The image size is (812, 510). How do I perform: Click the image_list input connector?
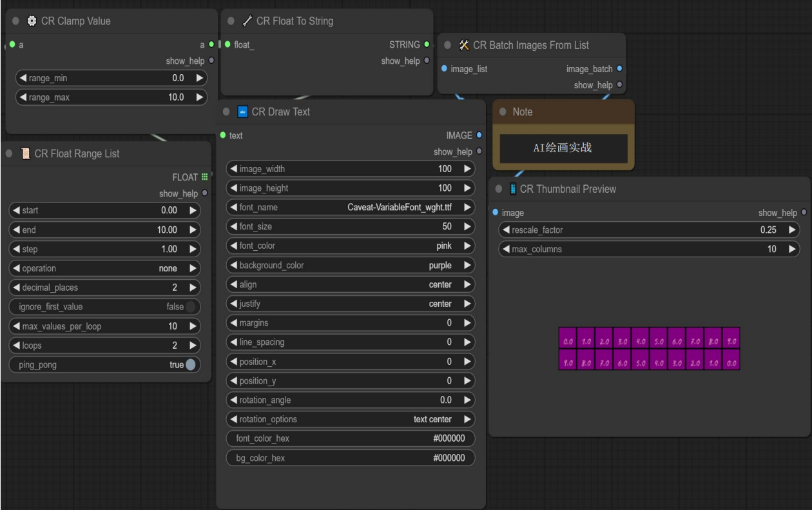coord(445,69)
